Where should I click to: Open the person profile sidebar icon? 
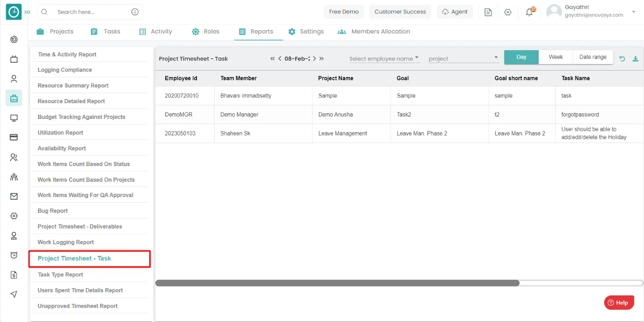click(14, 79)
